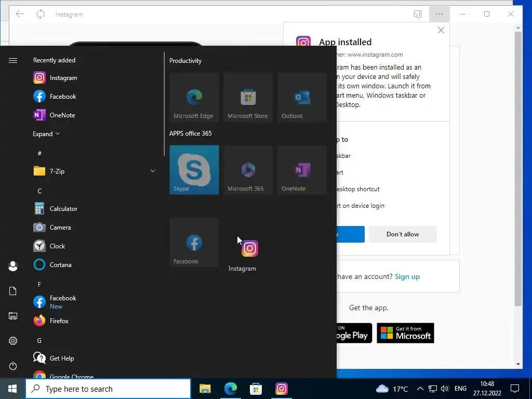Open Settings gear in the Start sidebar

click(13, 341)
